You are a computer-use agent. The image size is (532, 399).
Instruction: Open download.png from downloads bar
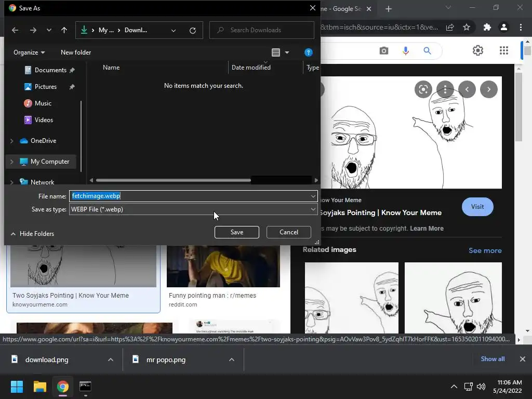[47, 360]
